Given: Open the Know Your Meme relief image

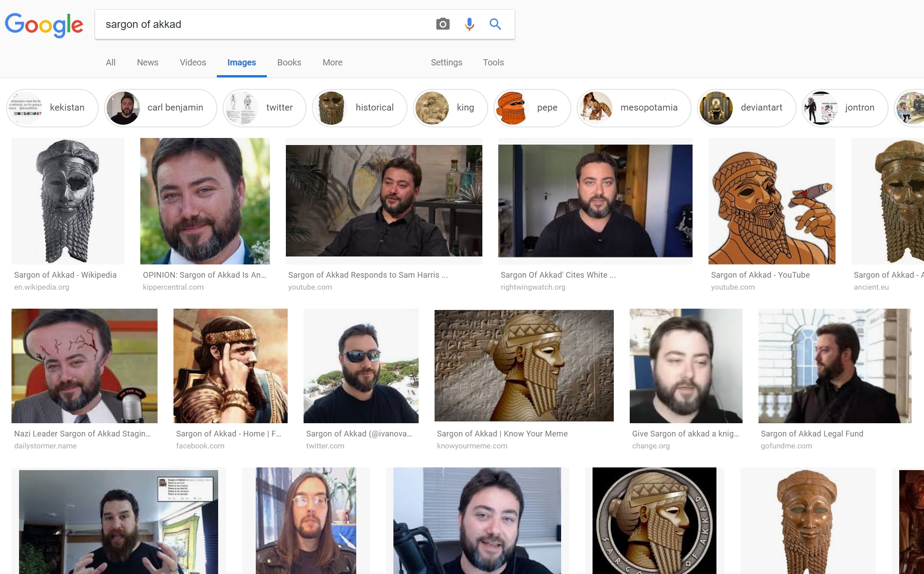Looking at the screenshot, I should point(524,366).
